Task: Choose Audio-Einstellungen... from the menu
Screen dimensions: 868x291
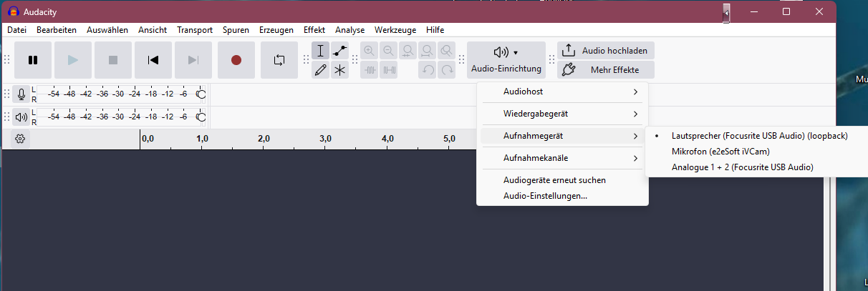Action: (x=545, y=196)
